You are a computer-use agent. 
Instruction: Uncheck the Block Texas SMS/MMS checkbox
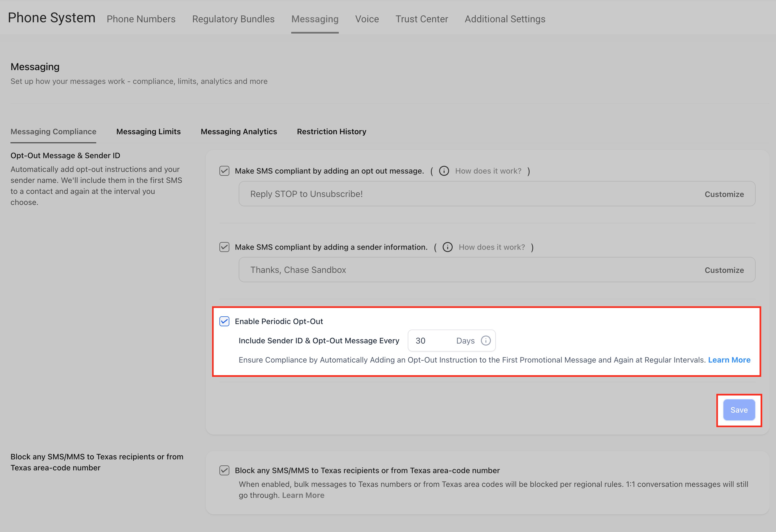[x=224, y=471]
